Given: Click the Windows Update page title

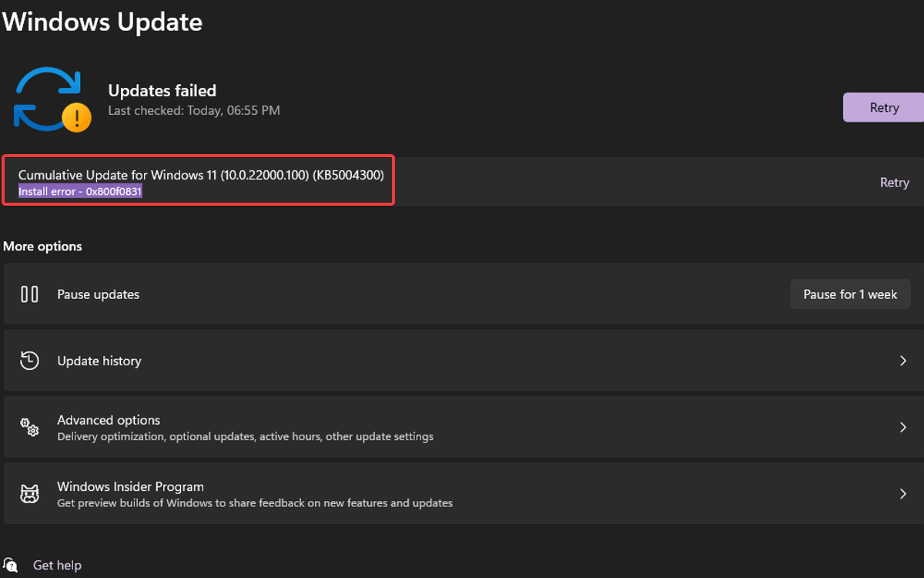Looking at the screenshot, I should (102, 22).
